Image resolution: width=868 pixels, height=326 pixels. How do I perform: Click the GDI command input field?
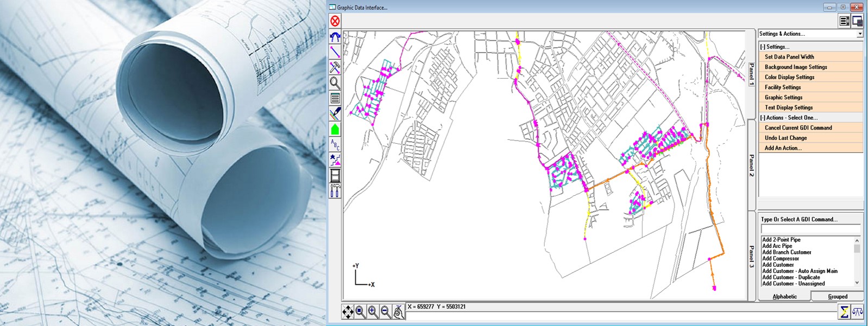(810, 228)
